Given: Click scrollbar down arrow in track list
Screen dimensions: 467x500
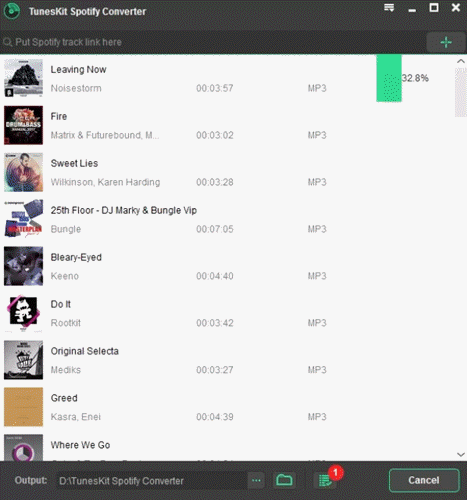Looking at the screenshot, I should (x=461, y=455).
